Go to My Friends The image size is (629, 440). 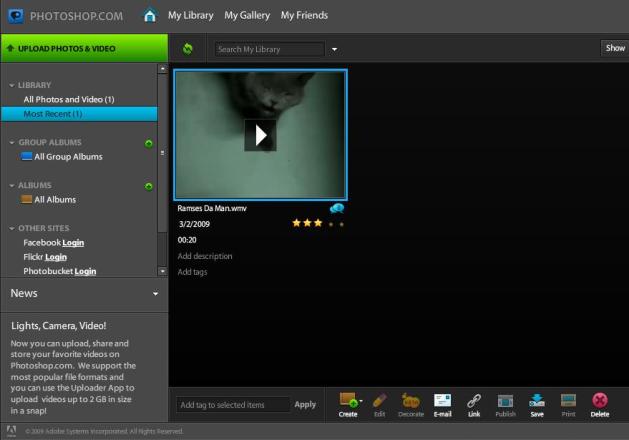point(304,15)
